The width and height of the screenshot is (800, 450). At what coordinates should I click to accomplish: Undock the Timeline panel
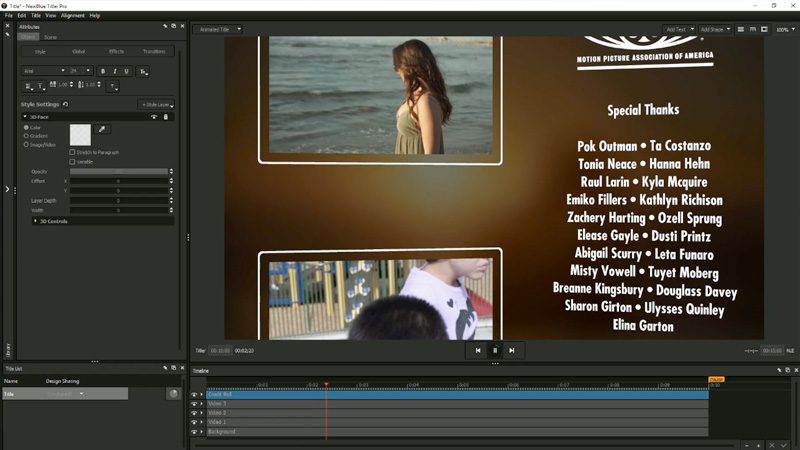click(788, 370)
